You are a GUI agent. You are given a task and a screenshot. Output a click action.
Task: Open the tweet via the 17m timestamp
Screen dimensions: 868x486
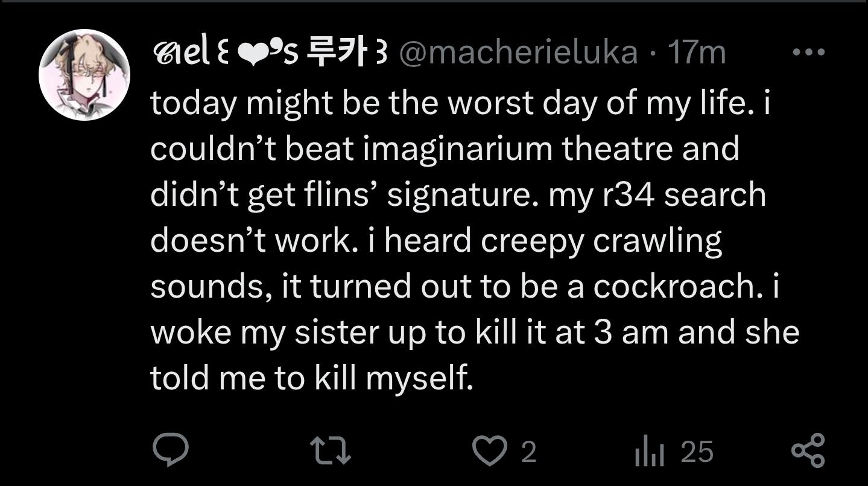(x=697, y=53)
